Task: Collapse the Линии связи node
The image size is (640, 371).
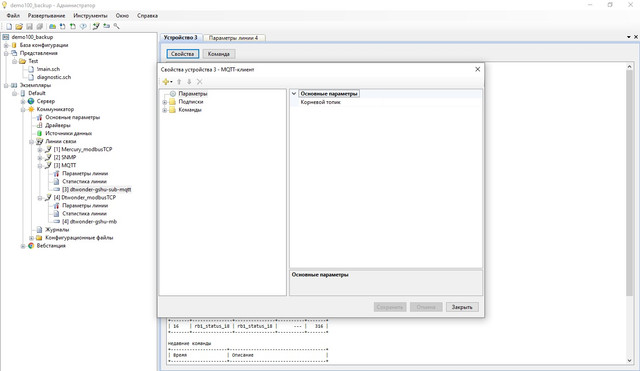Action: tap(31, 142)
